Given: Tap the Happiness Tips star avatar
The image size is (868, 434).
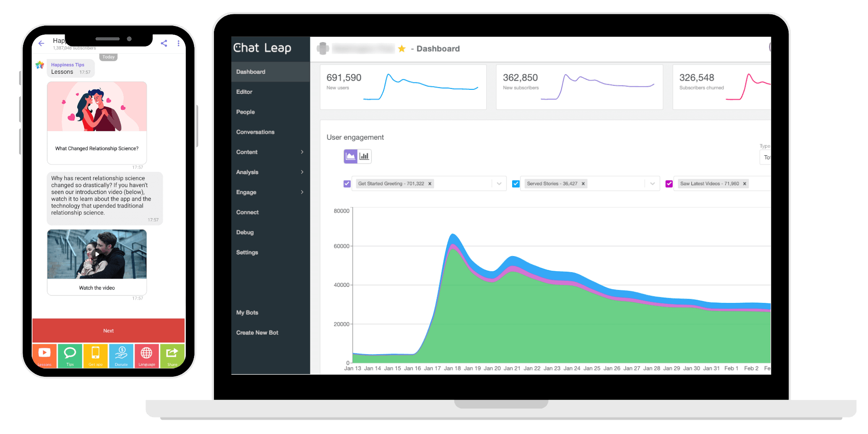Looking at the screenshot, I should [39, 65].
